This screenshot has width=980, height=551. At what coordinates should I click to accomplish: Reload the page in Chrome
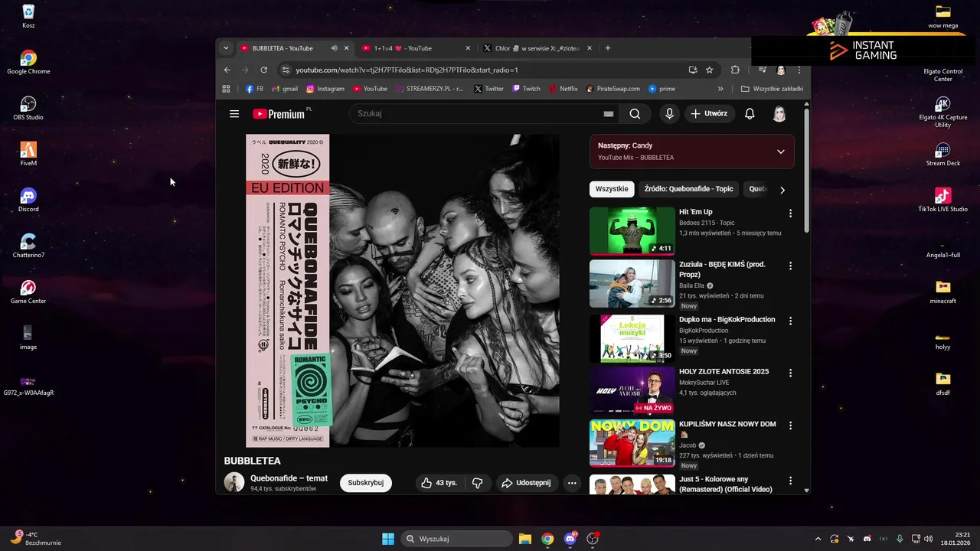(264, 70)
